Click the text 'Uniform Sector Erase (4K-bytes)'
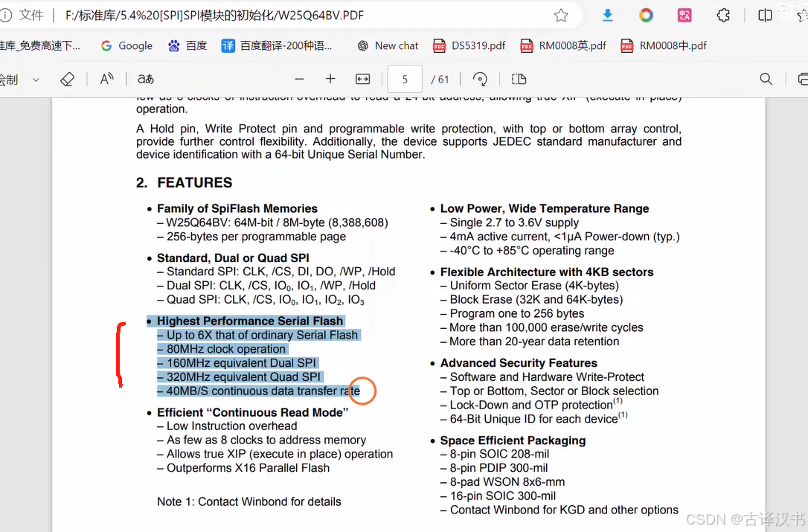Image resolution: width=808 pixels, height=532 pixels. tap(534, 286)
